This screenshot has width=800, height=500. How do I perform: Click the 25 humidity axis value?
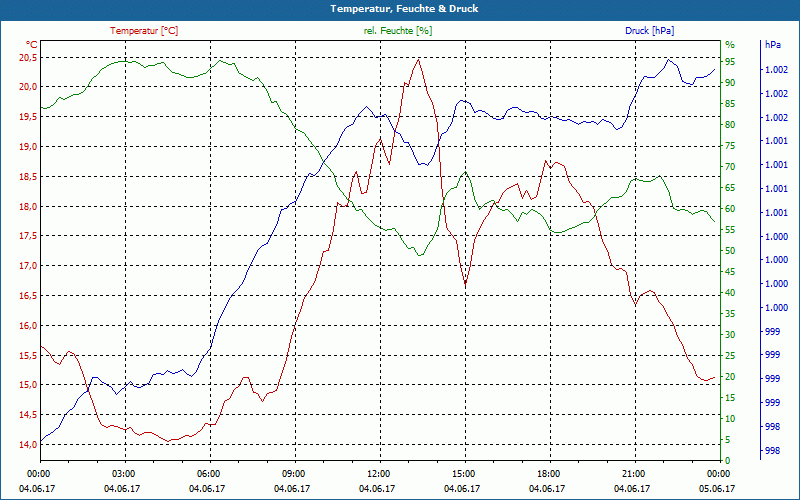coord(730,356)
